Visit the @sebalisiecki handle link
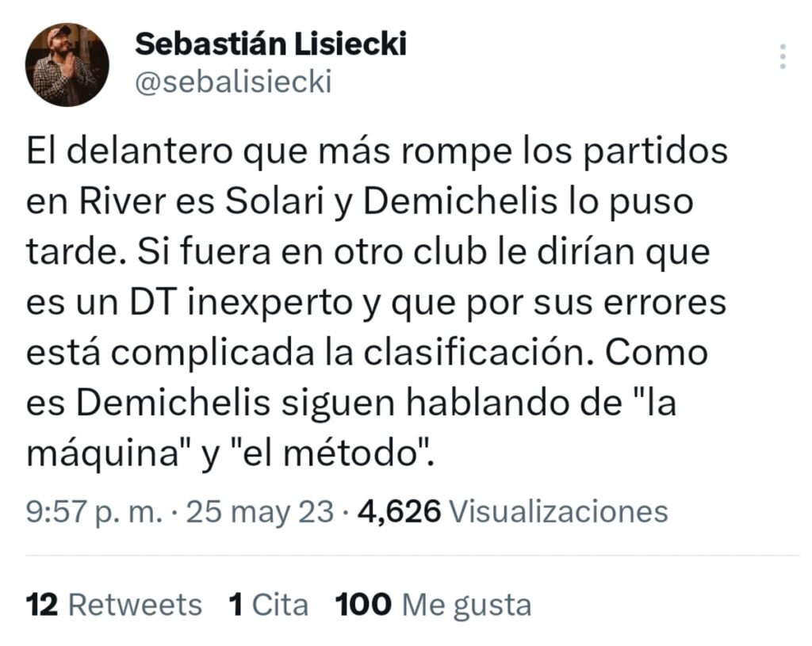The width and height of the screenshot is (812, 646). (x=233, y=82)
